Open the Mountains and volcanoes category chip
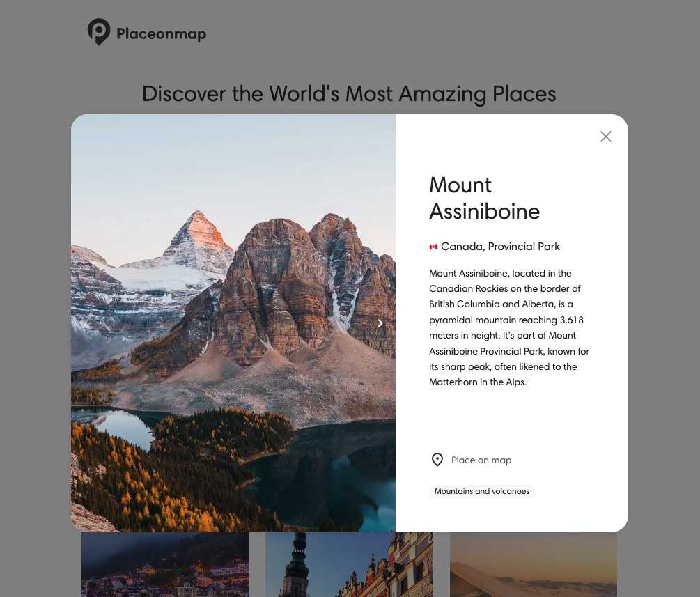Viewport: 700px width, 597px height. (481, 491)
